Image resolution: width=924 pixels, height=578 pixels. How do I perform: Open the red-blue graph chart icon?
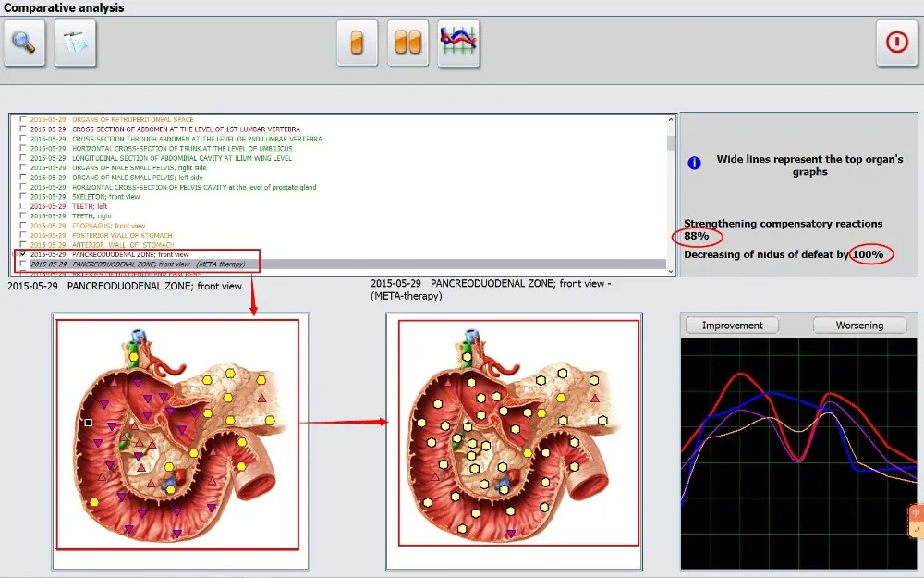pos(458,43)
